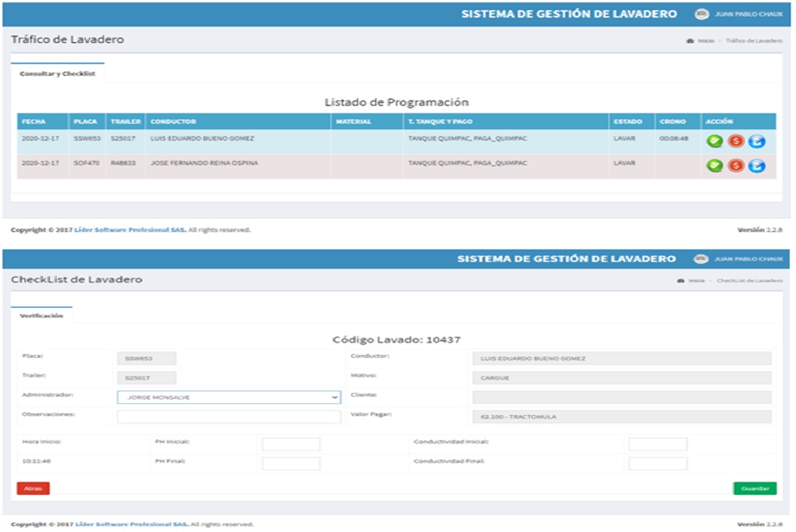
Task: Click red dollar icon for plate SSW653
Action: tap(735, 141)
